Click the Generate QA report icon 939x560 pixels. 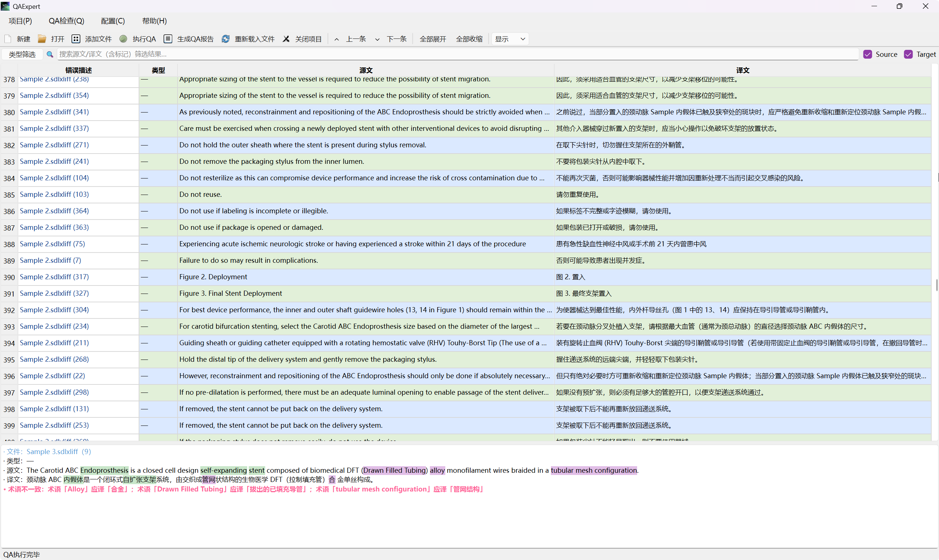point(168,39)
